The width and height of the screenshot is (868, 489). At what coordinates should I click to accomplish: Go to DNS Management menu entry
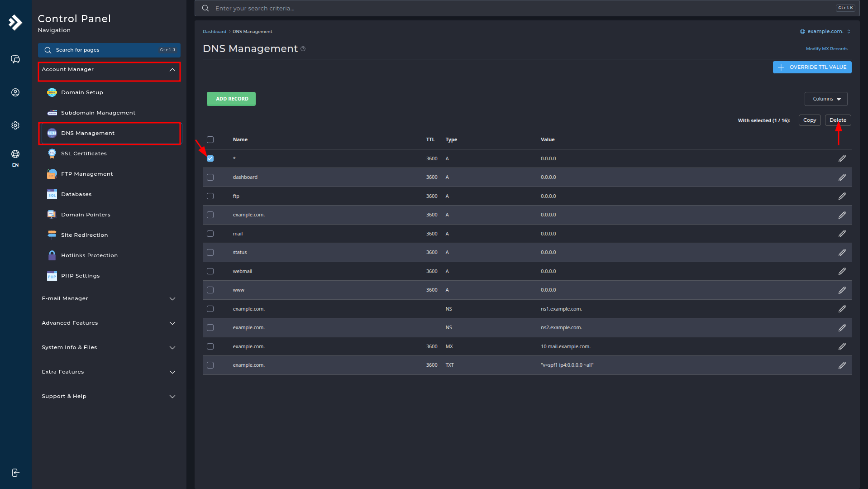[x=87, y=133]
